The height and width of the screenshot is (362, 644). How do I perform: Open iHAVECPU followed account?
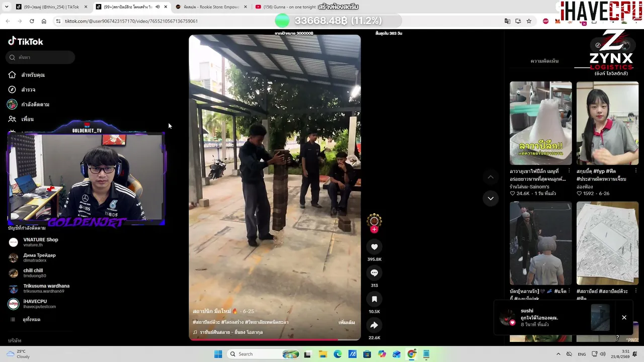click(x=32, y=304)
